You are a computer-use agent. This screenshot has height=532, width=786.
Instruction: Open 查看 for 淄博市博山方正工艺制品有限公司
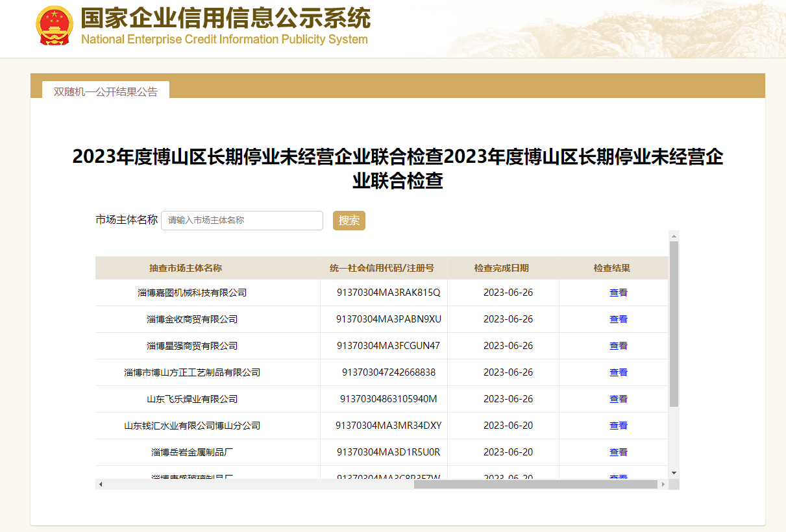(x=618, y=372)
